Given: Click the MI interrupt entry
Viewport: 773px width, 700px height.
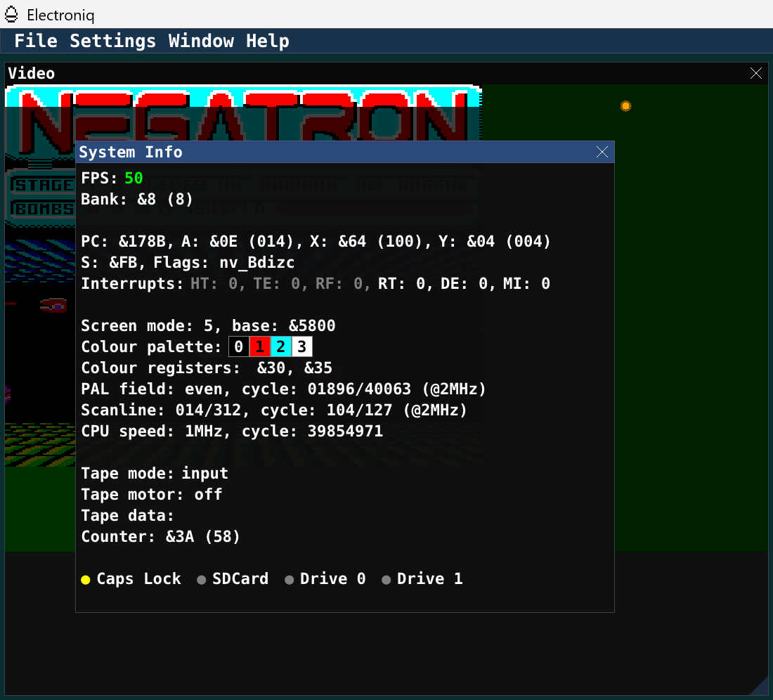Looking at the screenshot, I should (526, 284).
